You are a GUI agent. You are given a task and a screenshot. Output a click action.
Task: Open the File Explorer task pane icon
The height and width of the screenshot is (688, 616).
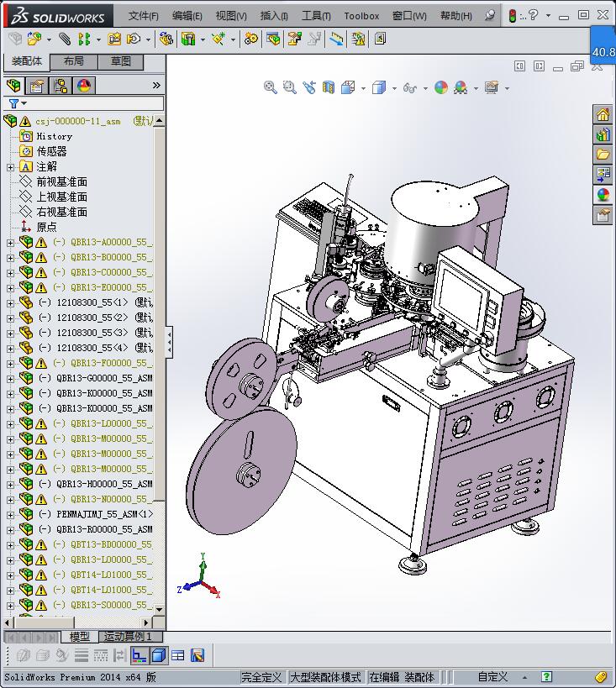coord(603,155)
